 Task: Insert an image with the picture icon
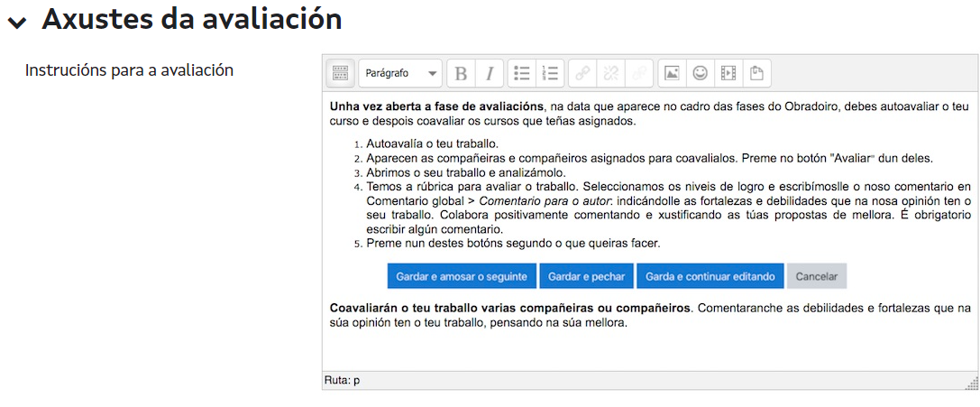pos(672,73)
